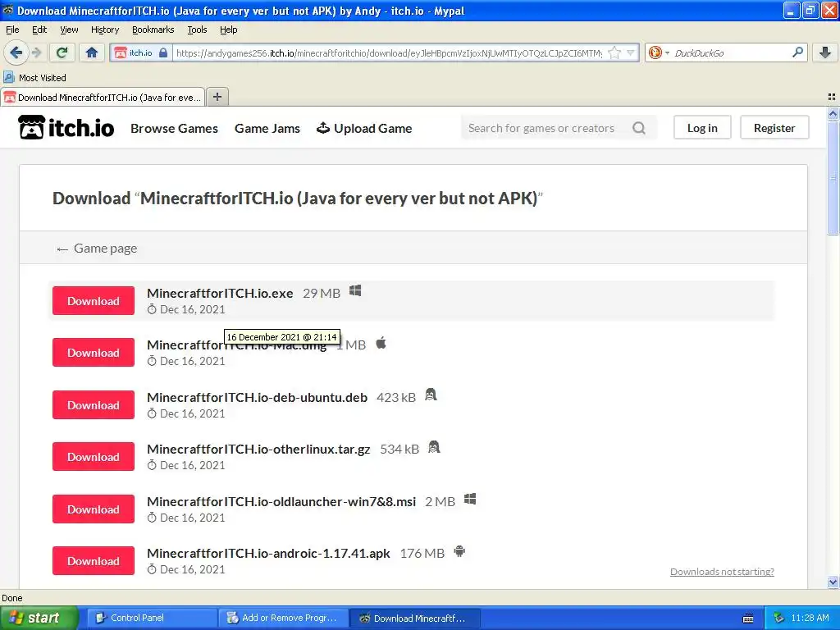Select the Download MinecraftforITCH.io tab
Viewport: 840px width, 630px height.
coord(103,97)
